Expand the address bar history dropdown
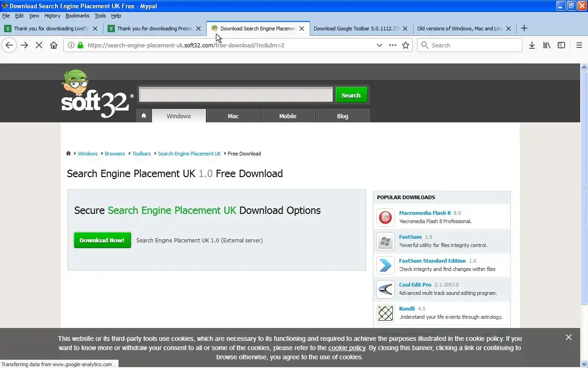Viewport: 588px width, 368px height. click(x=379, y=45)
